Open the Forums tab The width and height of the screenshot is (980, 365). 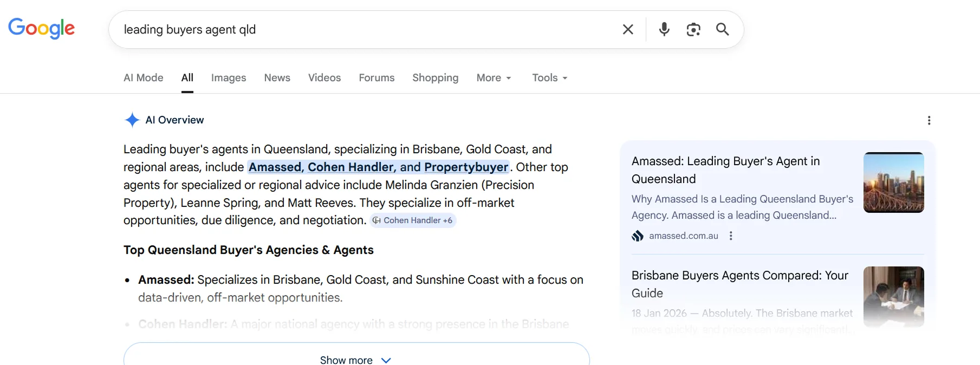tap(377, 77)
